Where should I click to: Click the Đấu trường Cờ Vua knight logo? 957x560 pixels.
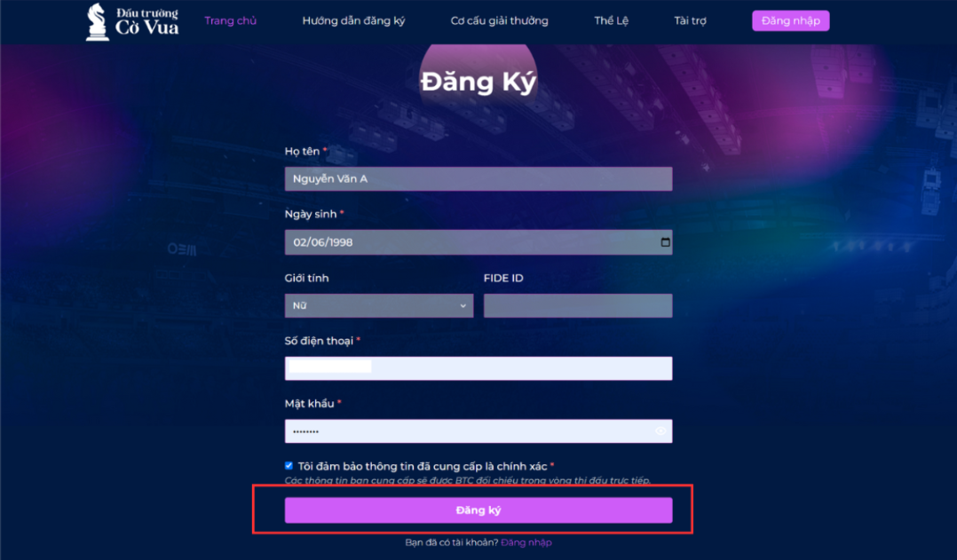point(98,21)
